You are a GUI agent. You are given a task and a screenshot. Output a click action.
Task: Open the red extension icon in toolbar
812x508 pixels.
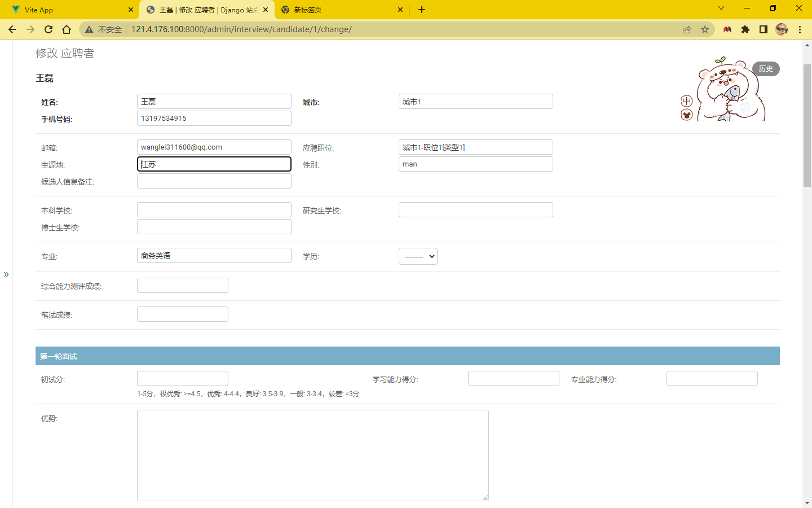click(727, 29)
